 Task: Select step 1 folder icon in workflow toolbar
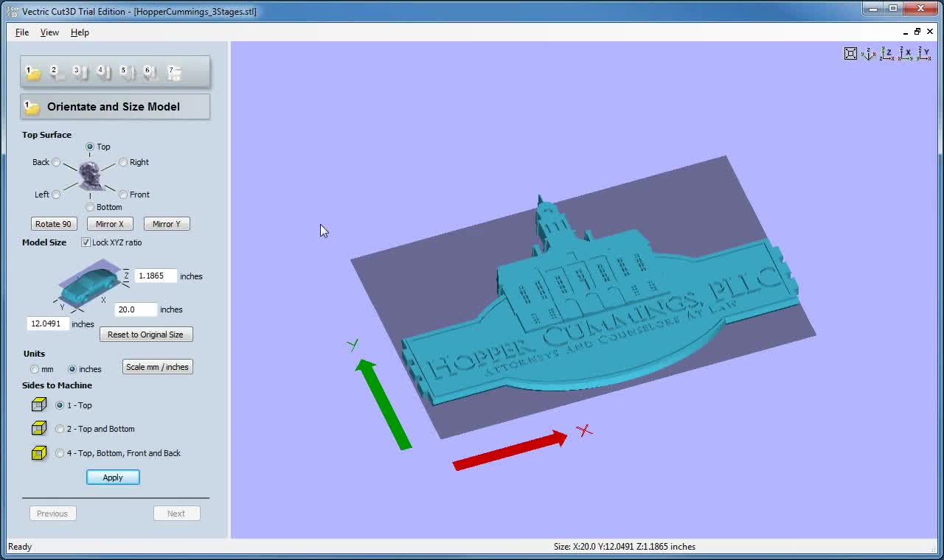(33, 72)
